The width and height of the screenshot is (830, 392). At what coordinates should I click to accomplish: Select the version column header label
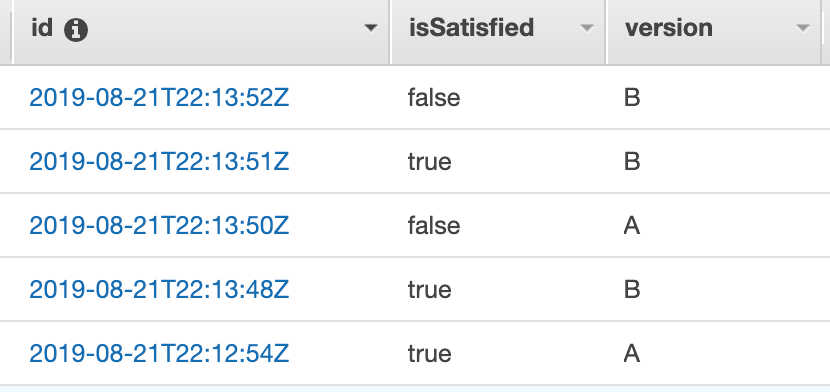click(668, 28)
